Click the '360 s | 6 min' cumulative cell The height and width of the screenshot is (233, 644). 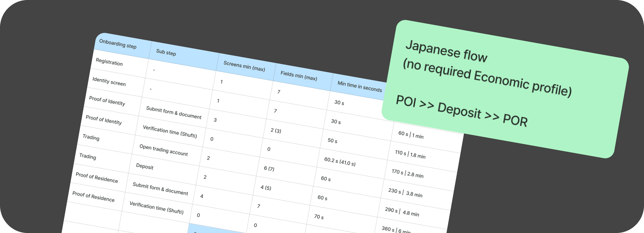point(396,230)
